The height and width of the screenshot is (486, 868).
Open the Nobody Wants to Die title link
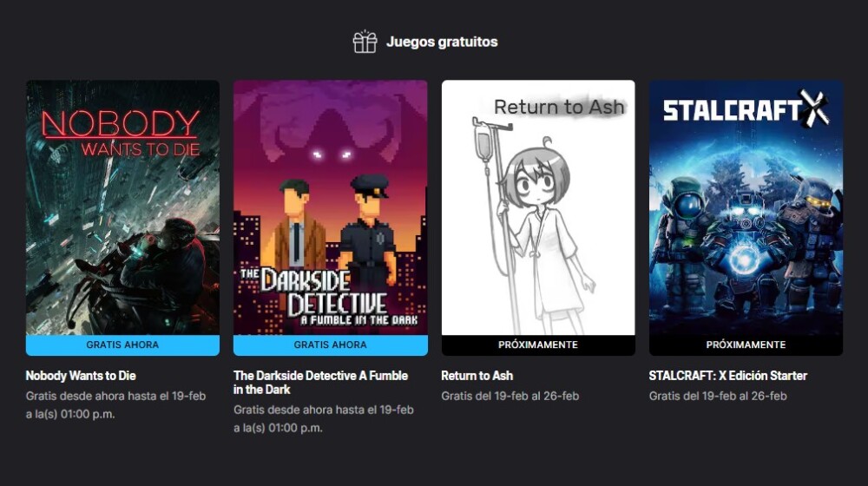[x=81, y=376]
